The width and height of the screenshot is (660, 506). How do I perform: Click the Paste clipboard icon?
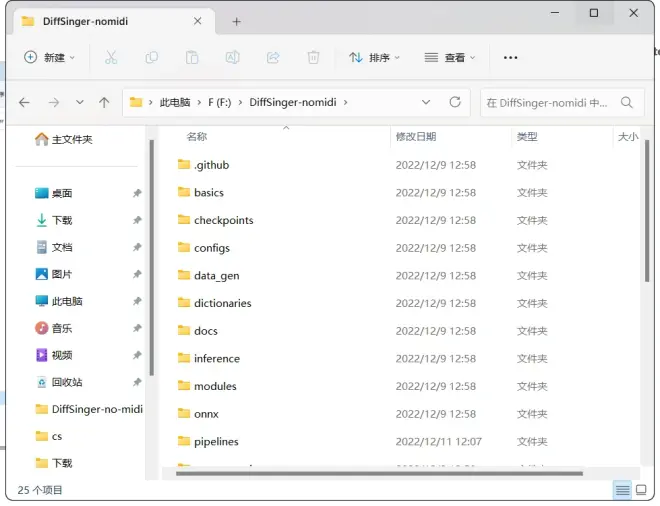192,57
